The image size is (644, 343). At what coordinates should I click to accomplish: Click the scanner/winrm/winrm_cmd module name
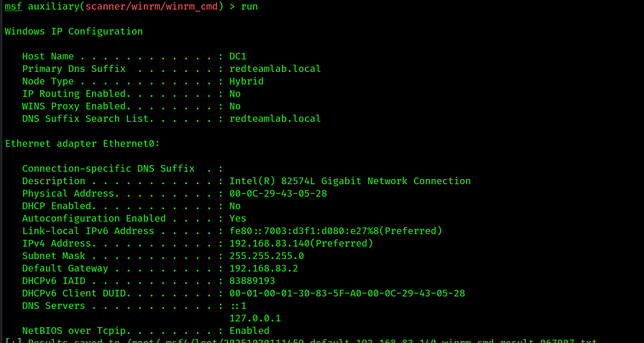click(x=152, y=7)
